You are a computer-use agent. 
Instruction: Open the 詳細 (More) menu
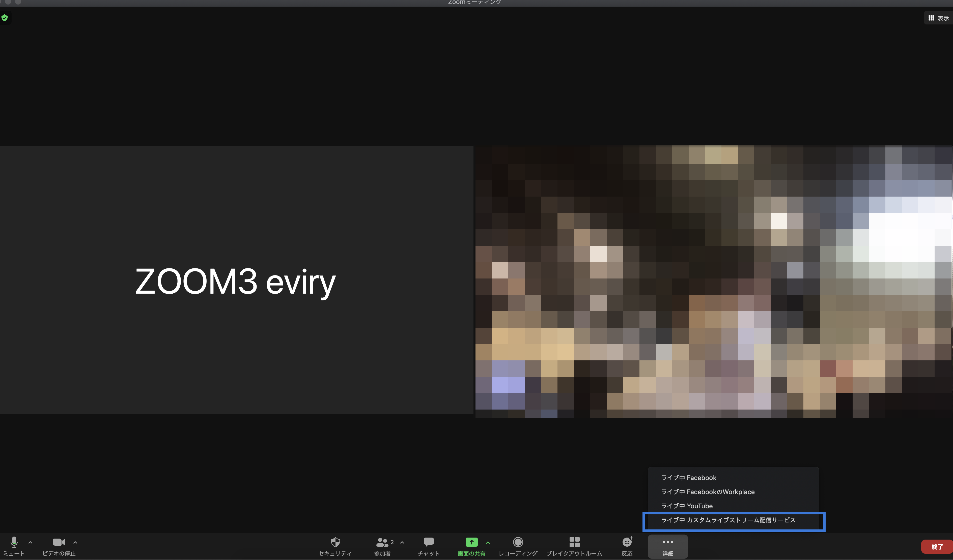click(x=667, y=546)
